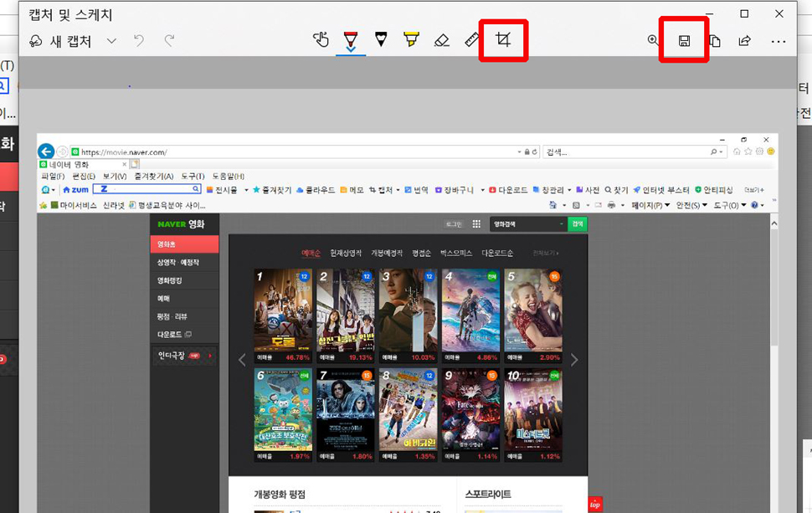This screenshot has height=513, width=812.
Task: Open 영화랭킹 in the sidebar
Action: pyautogui.click(x=169, y=280)
